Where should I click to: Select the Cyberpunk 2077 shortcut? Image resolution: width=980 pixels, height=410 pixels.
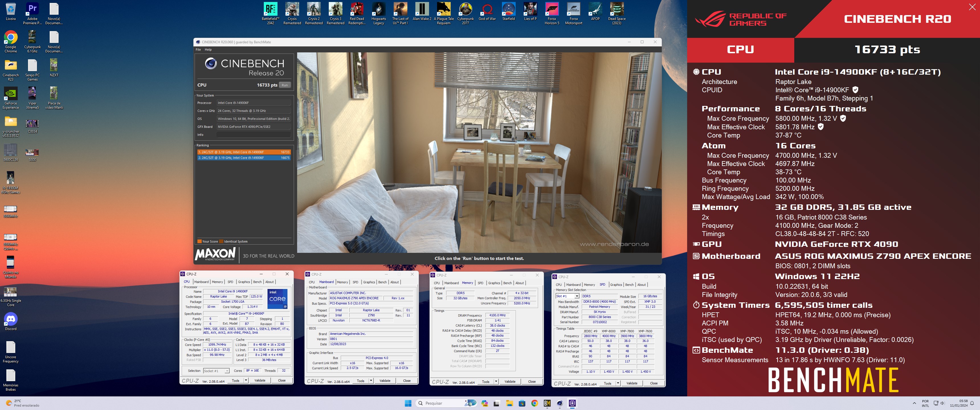pos(465,14)
